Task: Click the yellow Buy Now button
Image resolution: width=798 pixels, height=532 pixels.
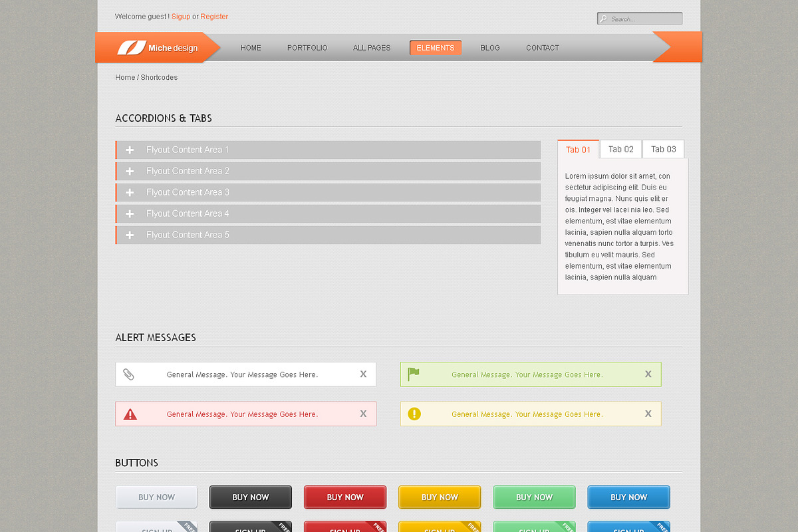Action: point(440,497)
